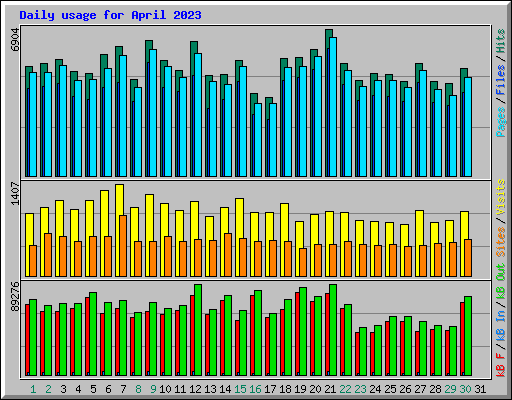Select day 25 on the date axis
Image resolution: width=512 pixels, height=400 pixels.
click(x=390, y=389)
